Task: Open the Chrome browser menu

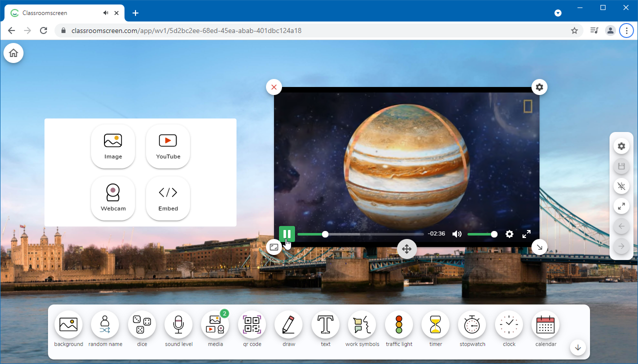Action: pyautogui.click(x=626, y=30)
